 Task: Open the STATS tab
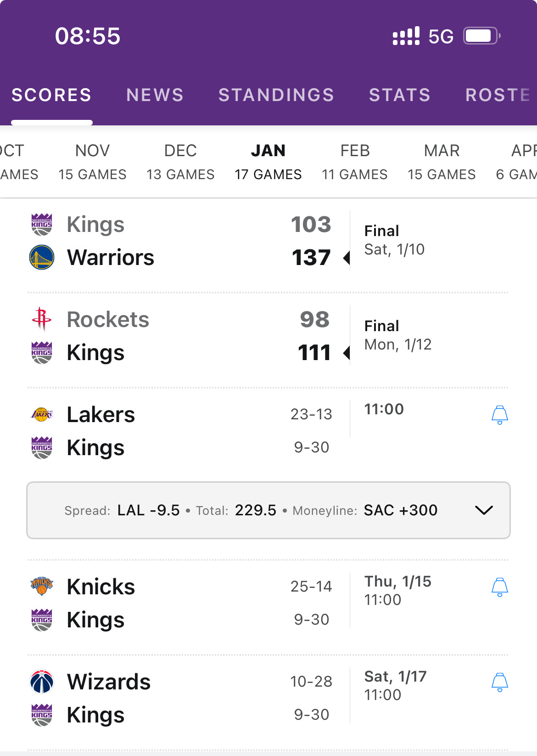click(400, 95)
